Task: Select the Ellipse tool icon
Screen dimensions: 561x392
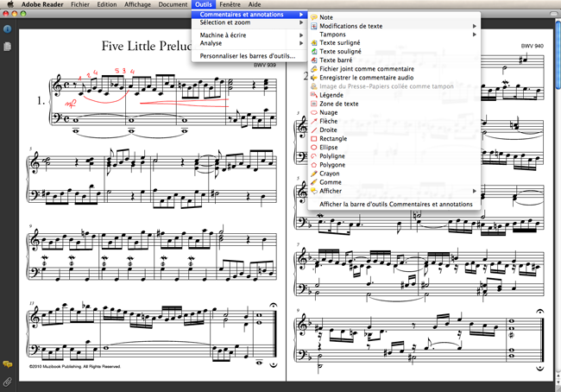Action: coord(314,147)
